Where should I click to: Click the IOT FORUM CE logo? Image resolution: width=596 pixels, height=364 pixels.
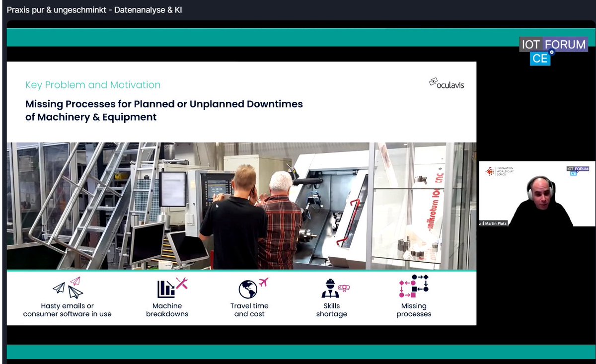[553, 51]
